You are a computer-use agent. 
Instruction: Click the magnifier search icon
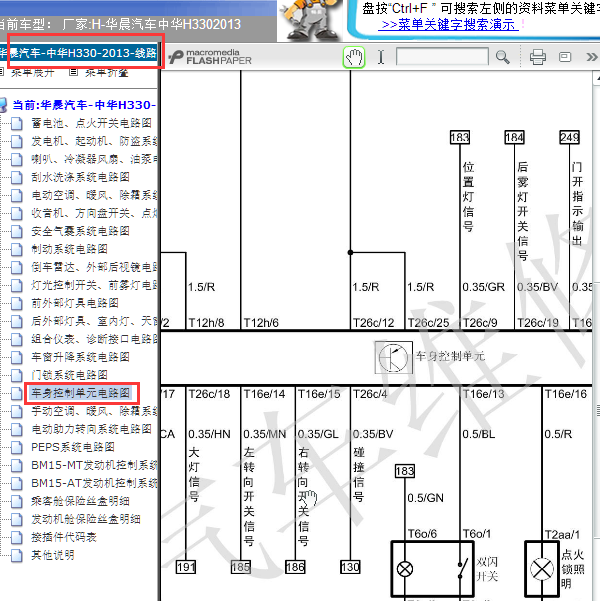click(x=502, y=57)
